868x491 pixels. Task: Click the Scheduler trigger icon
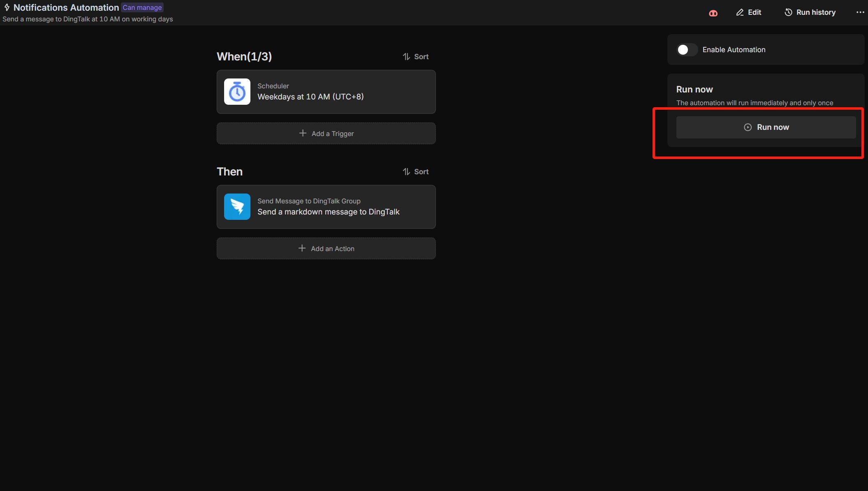tap(237, 91)
